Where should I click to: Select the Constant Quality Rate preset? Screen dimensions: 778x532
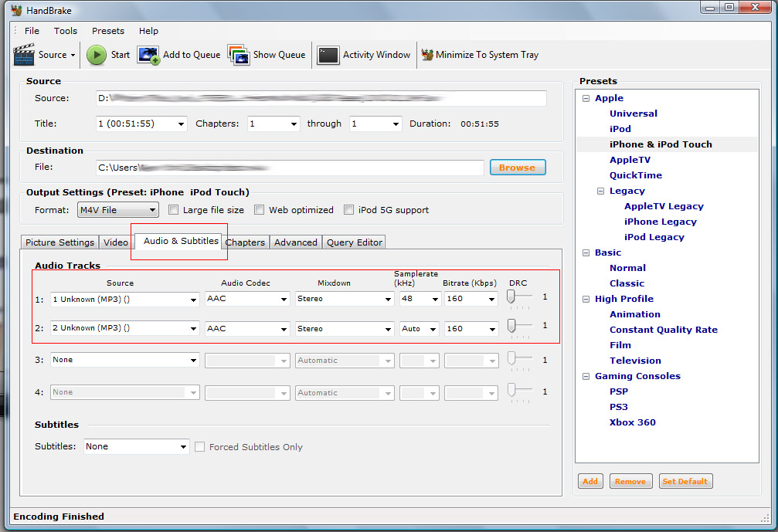coord(664,330)
